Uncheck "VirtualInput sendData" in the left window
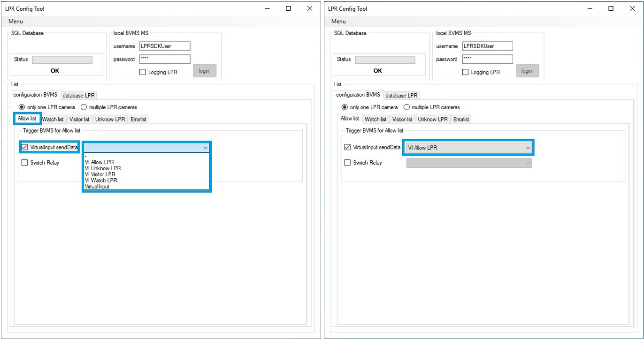The height and width of the screenshot is (339, 644). [x=25, y=147]
